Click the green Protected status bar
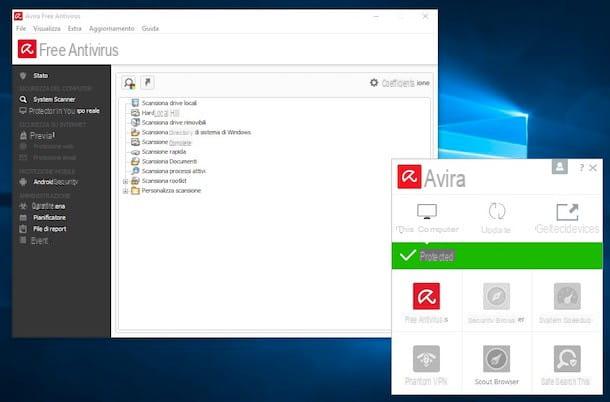 [497, 256]
